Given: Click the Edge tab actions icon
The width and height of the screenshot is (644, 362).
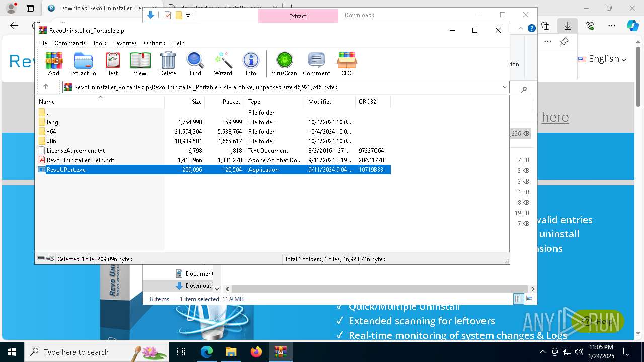Looking at the screenshot, I should point(30,8).
